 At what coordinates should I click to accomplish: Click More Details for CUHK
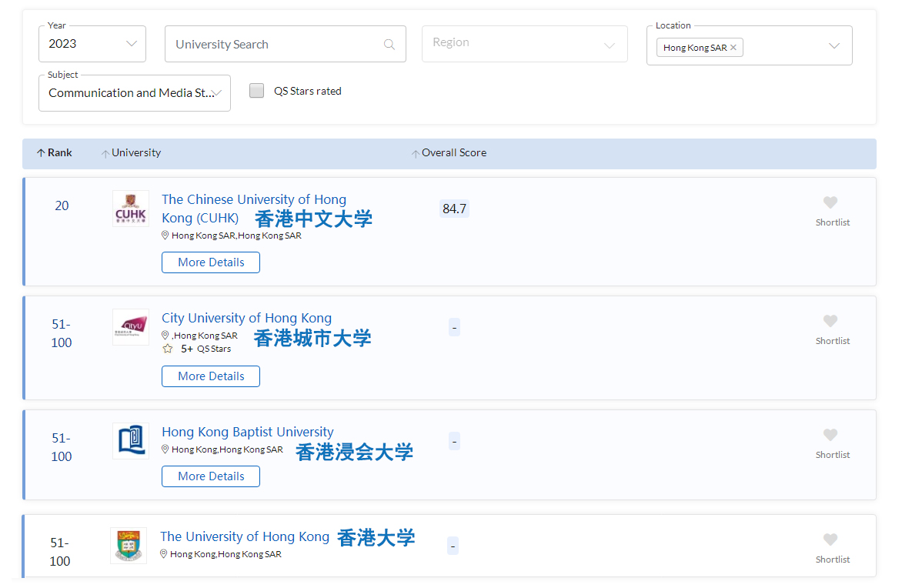pos(210,262)
